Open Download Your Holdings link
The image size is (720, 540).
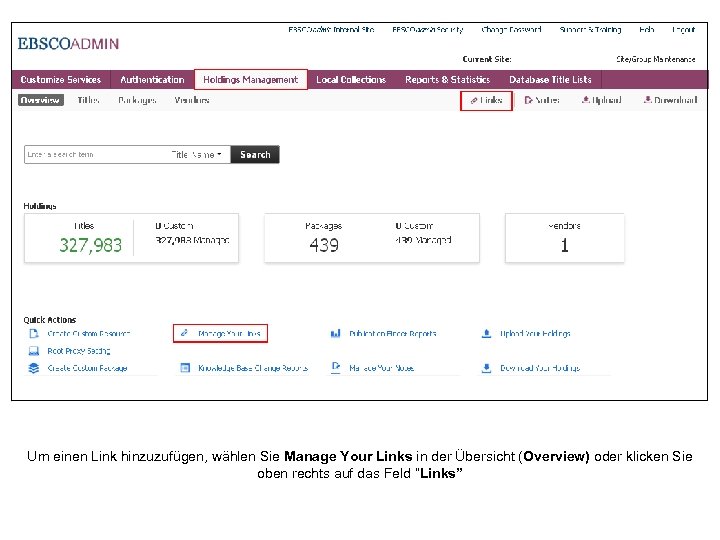(x=540, y=368)
